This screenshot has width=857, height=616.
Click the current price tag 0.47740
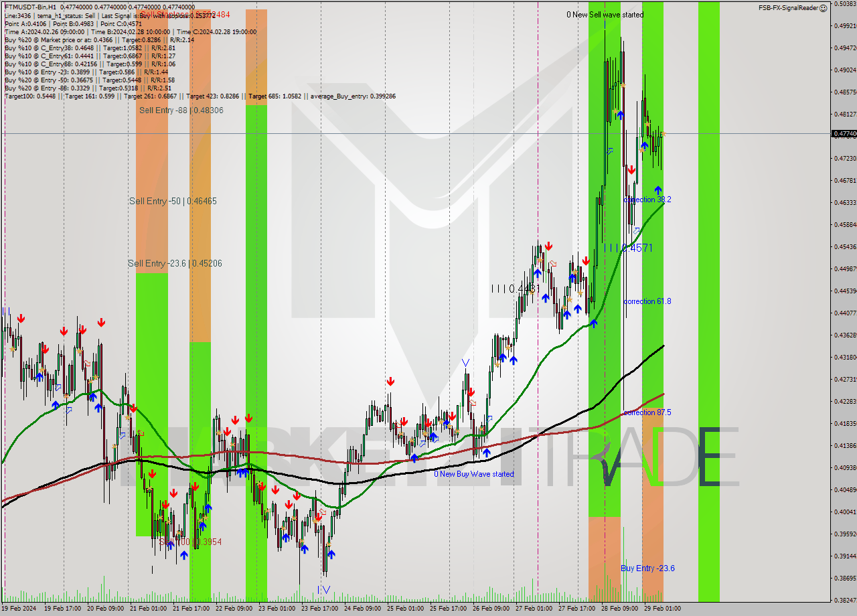pos(844,134)
